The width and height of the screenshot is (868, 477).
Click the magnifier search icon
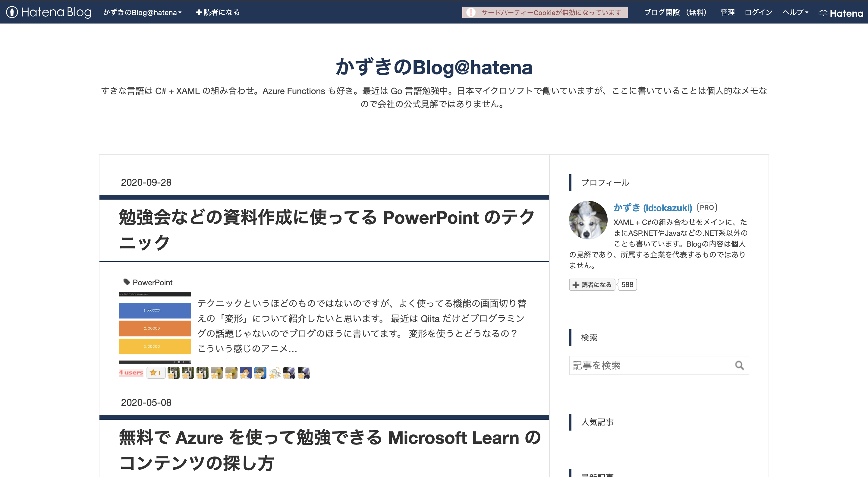739,365
